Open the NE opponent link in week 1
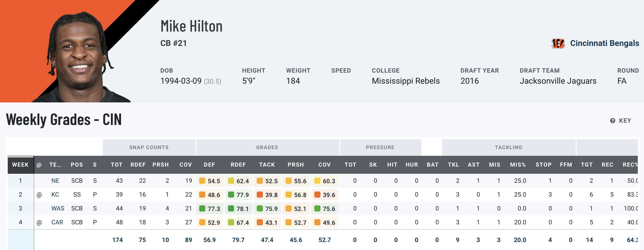This screenshot has height=250, width=644. tap(55, 181)
